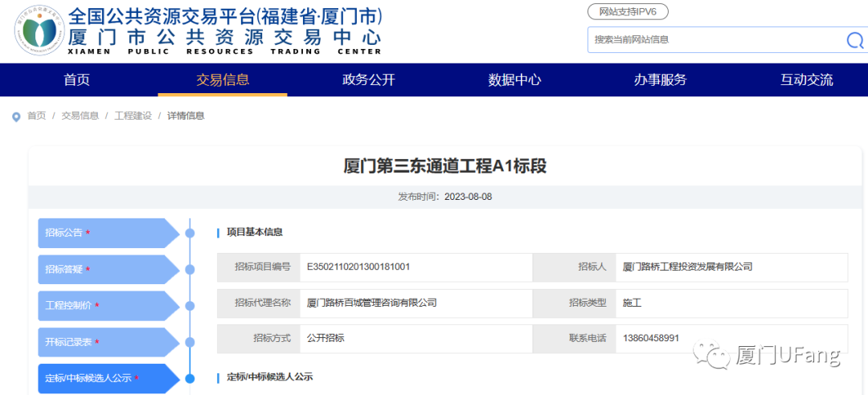Click the 招标人 label cell
The height and width of the screenshot is (395, 868).
[x=575, y=267]
